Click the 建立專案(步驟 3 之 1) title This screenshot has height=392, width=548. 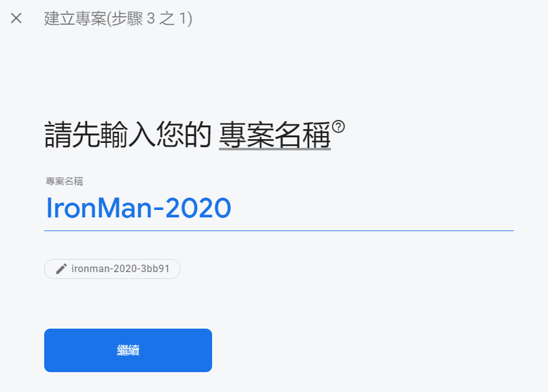coord(118,19)
